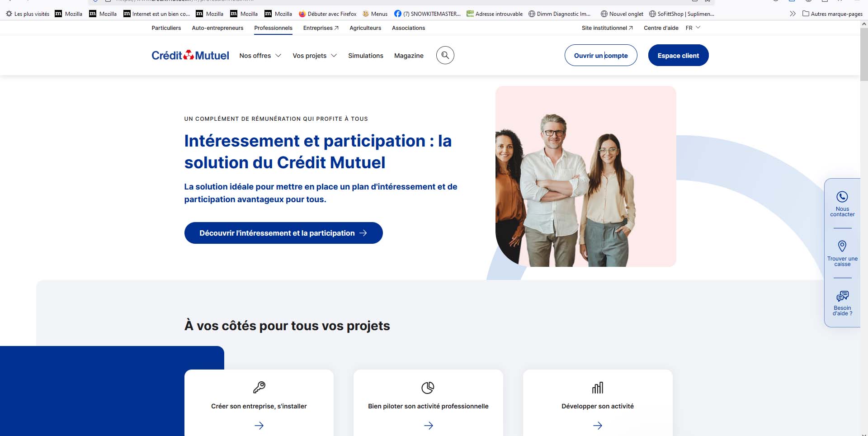Image resolution: width=868 pixels, height=436 pixels.
Task: Expand the Vos projets menu
Action: pos(315,56)
